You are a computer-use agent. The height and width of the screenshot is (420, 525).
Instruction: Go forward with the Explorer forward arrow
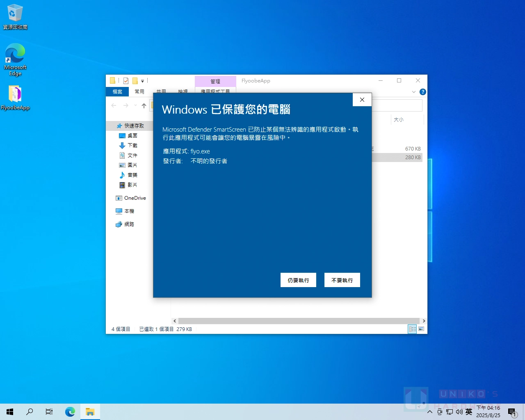[126, 105]
